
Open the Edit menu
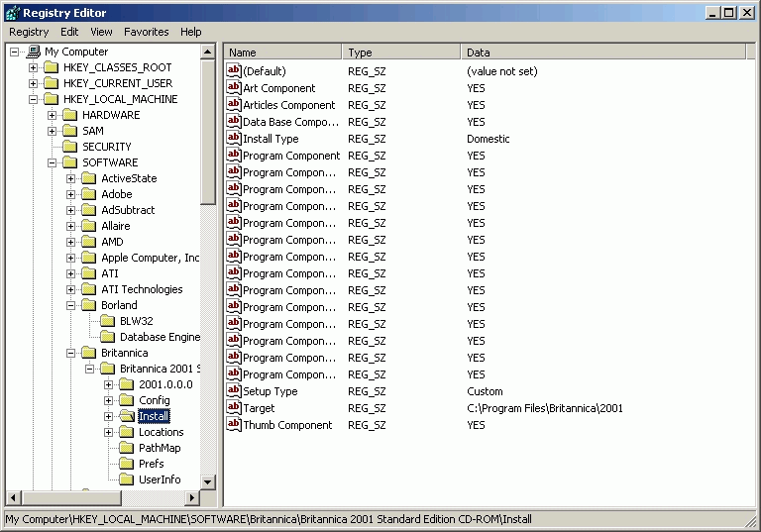tap(69, 32)
